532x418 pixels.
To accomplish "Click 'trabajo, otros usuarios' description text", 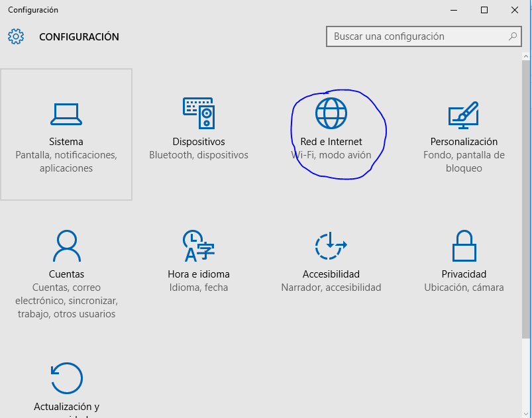I will 66,314.
